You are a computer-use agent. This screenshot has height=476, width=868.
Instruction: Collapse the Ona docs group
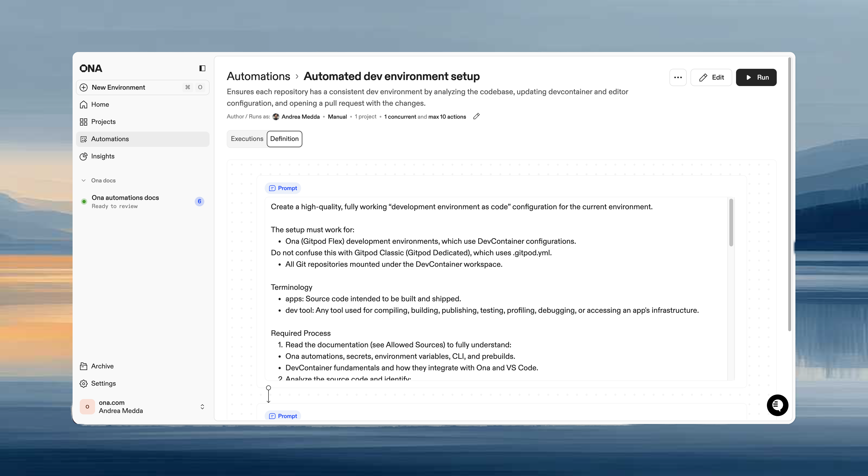coord(84,180)
